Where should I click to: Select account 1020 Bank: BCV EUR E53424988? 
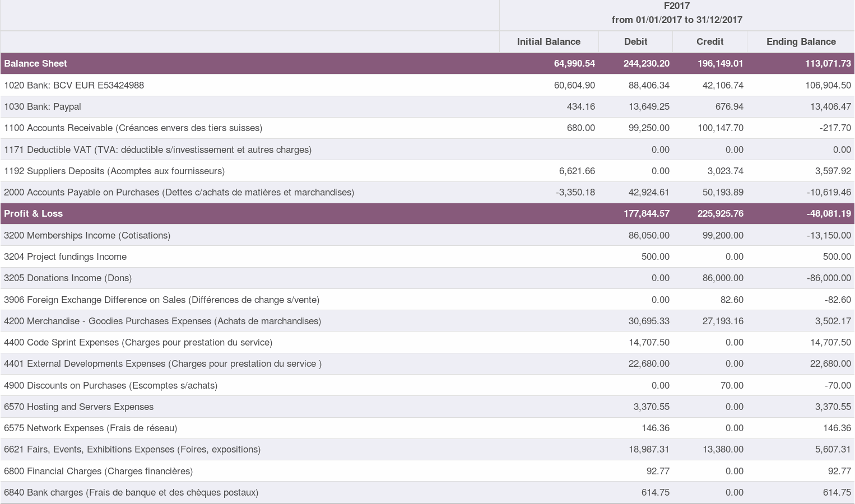tap(74, 85)
